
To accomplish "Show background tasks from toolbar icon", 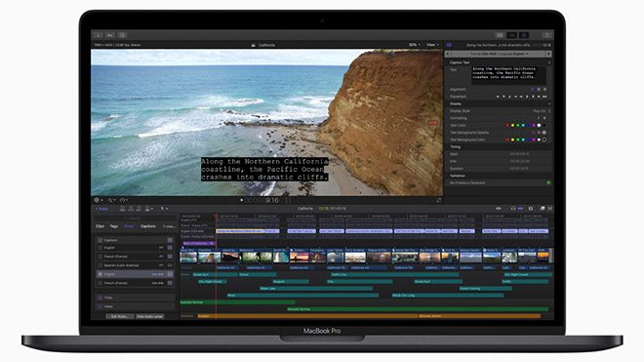I will (122, 35).
